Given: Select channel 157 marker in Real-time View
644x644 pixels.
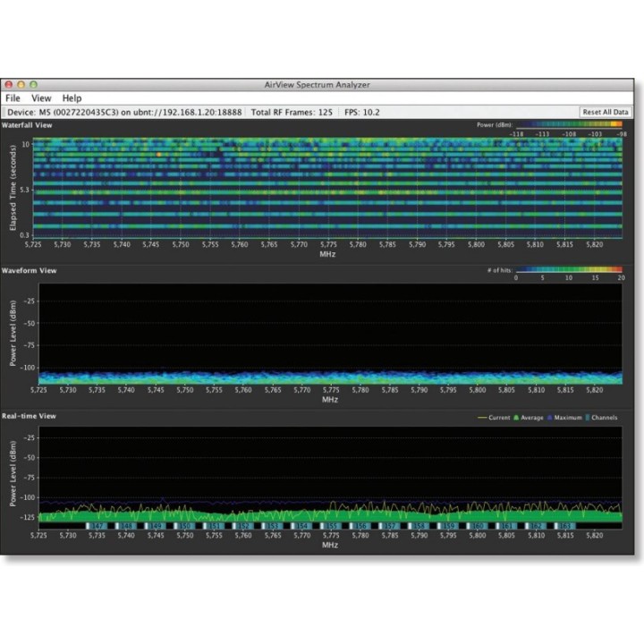Looking at the screenshot, I should [x=389, y=526].
